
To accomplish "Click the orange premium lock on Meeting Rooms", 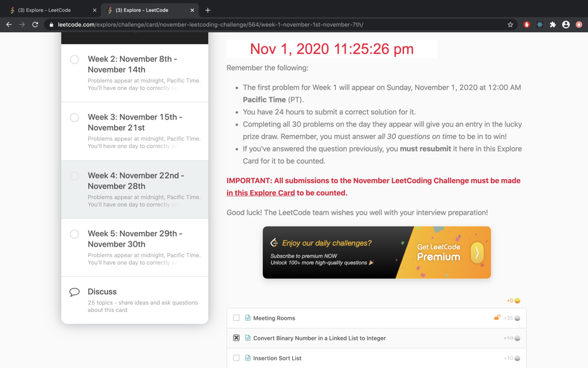I will click(x=497, y=317).
